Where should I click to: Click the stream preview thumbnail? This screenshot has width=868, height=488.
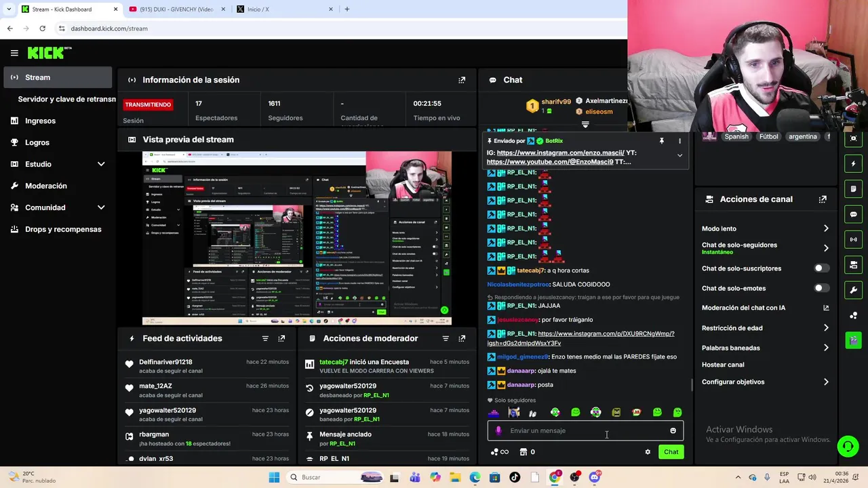(x=296, y=238)
